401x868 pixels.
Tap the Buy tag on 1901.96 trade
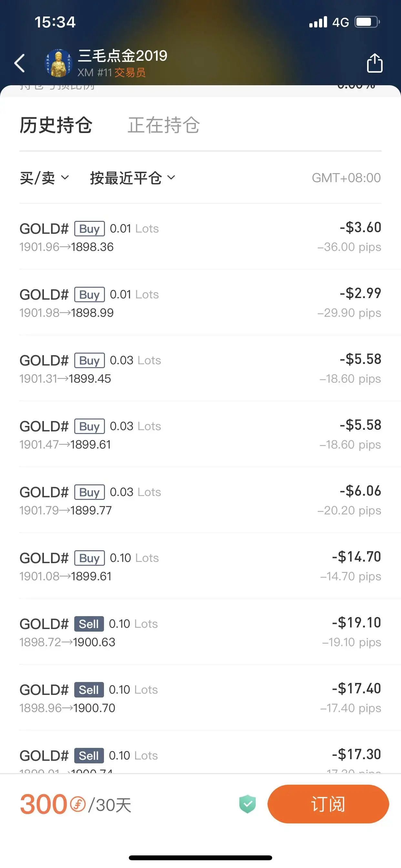pos(89,229)
